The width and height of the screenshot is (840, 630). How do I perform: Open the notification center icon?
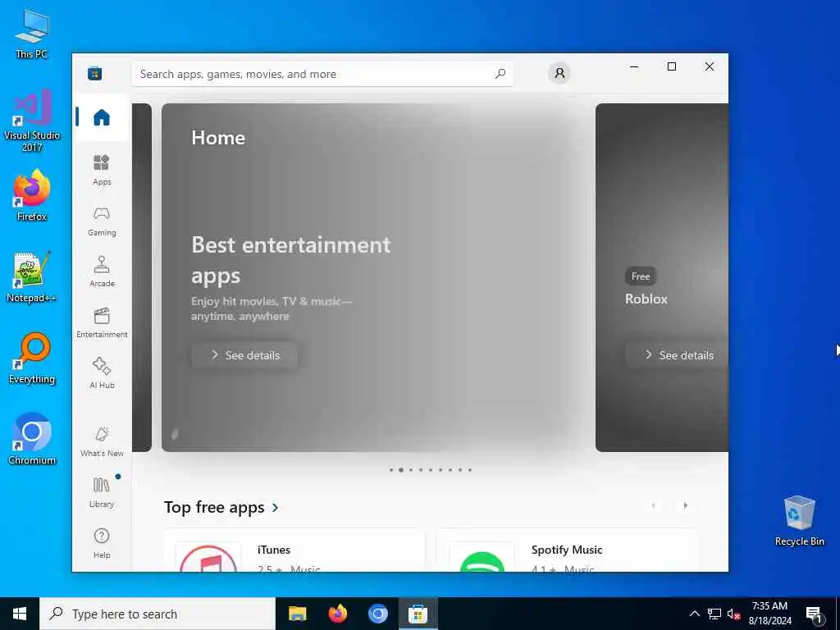[815, 614]
